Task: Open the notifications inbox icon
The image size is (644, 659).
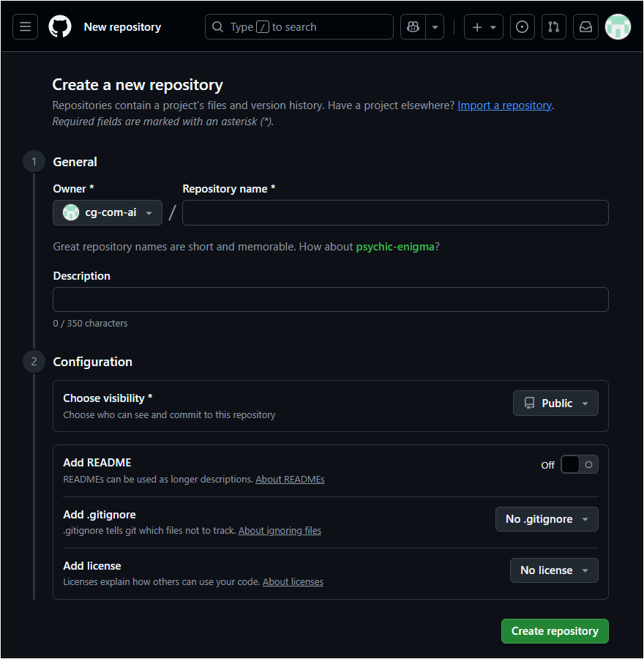Action: (x=585, y=27)
